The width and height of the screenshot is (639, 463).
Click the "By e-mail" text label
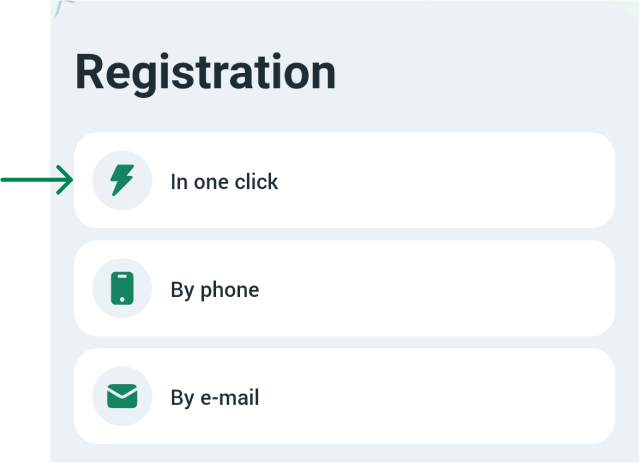(214, 398)
